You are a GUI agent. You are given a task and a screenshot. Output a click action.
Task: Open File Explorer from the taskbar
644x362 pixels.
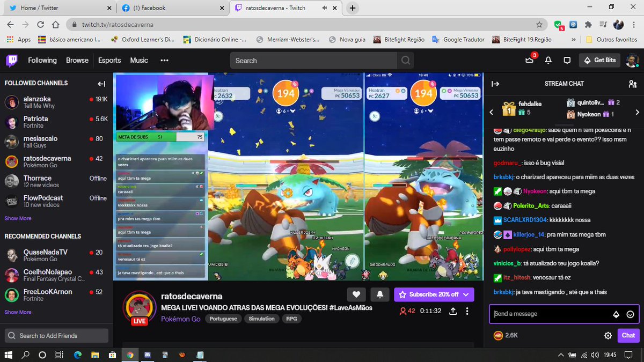coord(95,354)
